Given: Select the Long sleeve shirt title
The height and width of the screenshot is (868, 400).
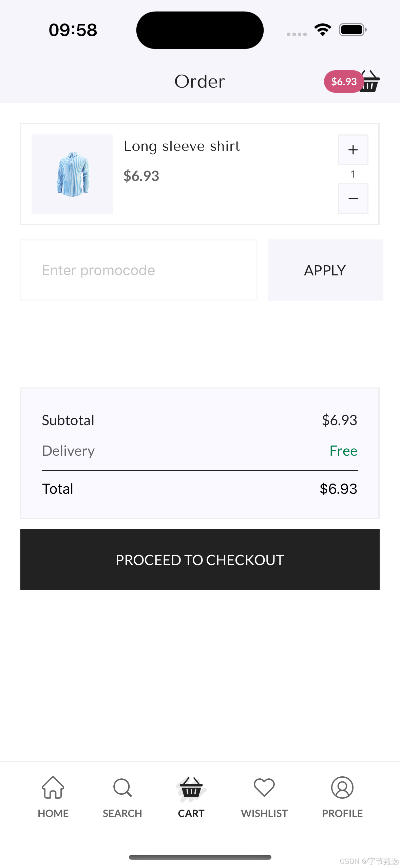Looking at the screenshot, I should point(182,146).
